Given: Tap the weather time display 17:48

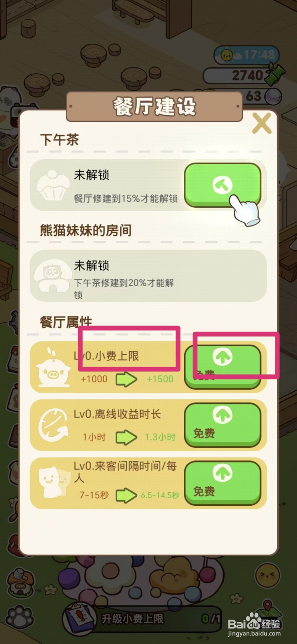Looking at the screenshot, I should [247, 55].
